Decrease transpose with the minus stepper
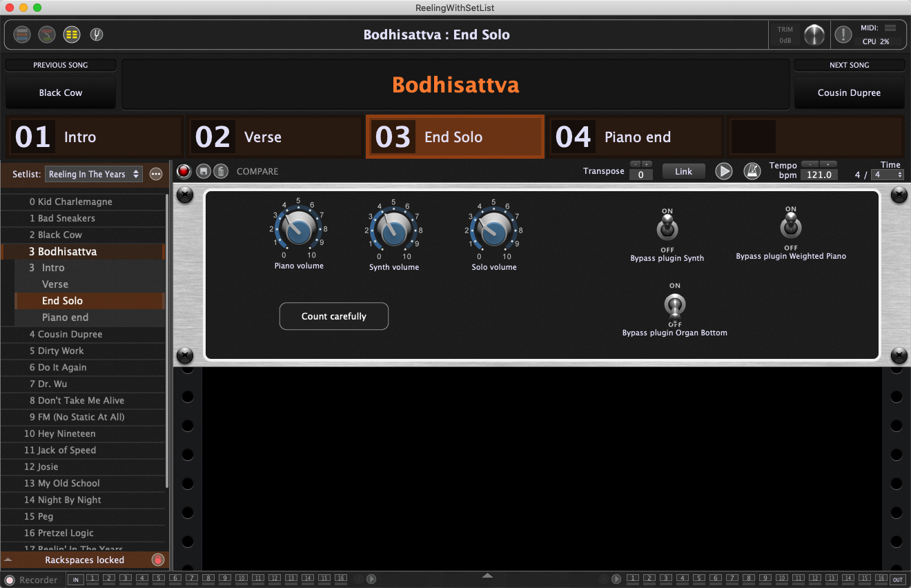Screen dimensions: 911x588 point(636,164)
